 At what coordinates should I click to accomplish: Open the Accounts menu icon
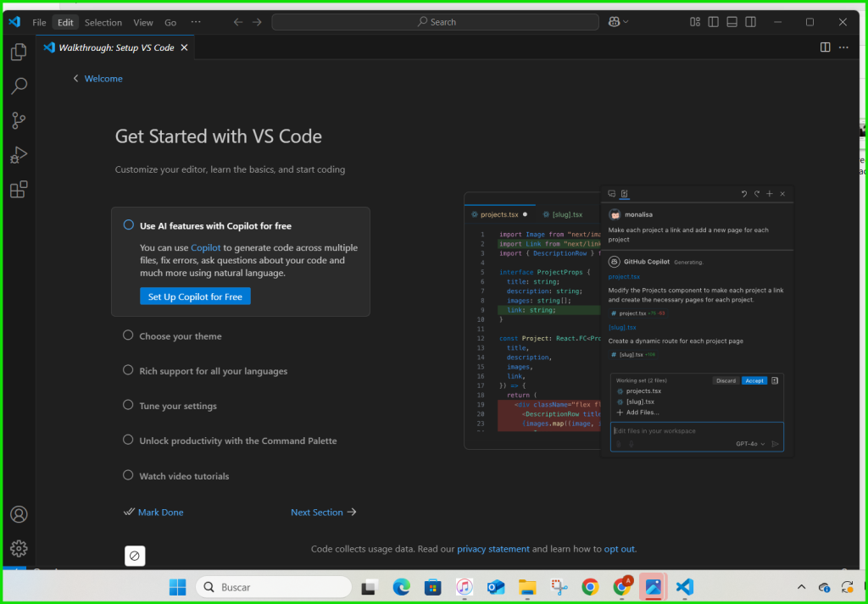coord(19,514)
